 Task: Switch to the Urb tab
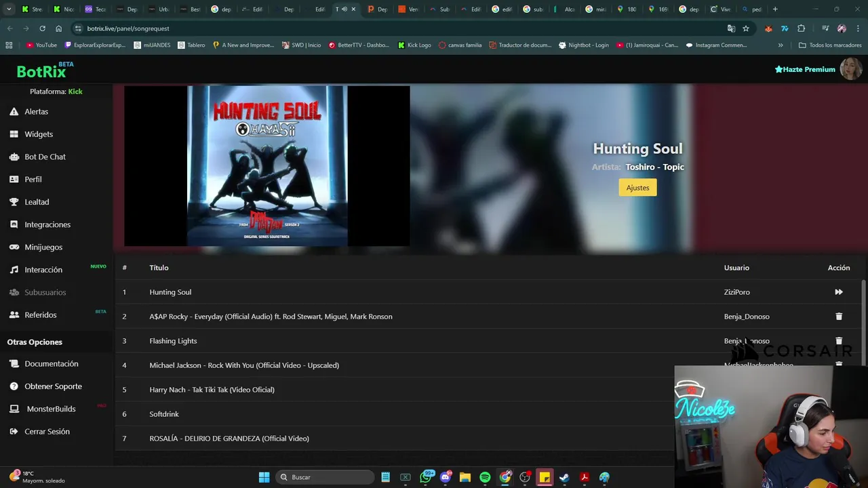point(158,9)
